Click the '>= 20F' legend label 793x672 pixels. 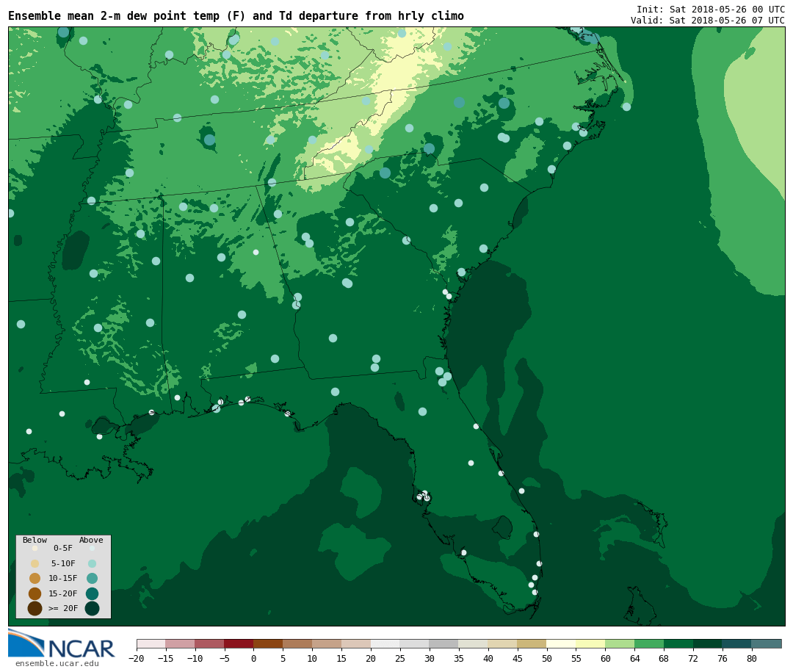pyautogui.click(x=63, y=609)
